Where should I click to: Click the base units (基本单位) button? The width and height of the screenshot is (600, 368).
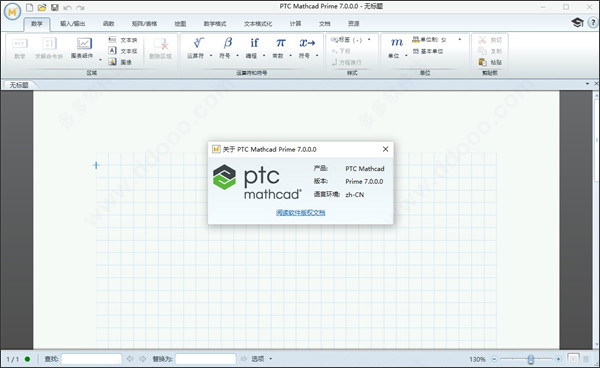[428, 51]
